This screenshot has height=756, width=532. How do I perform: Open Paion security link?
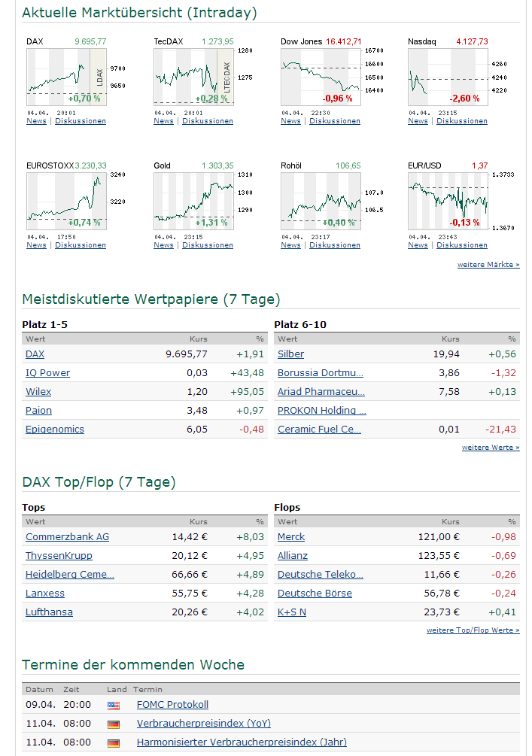click(38, 410)
